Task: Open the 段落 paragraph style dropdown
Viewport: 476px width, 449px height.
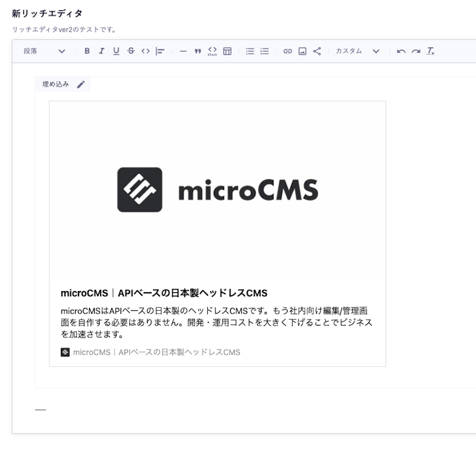Action: 44,51
